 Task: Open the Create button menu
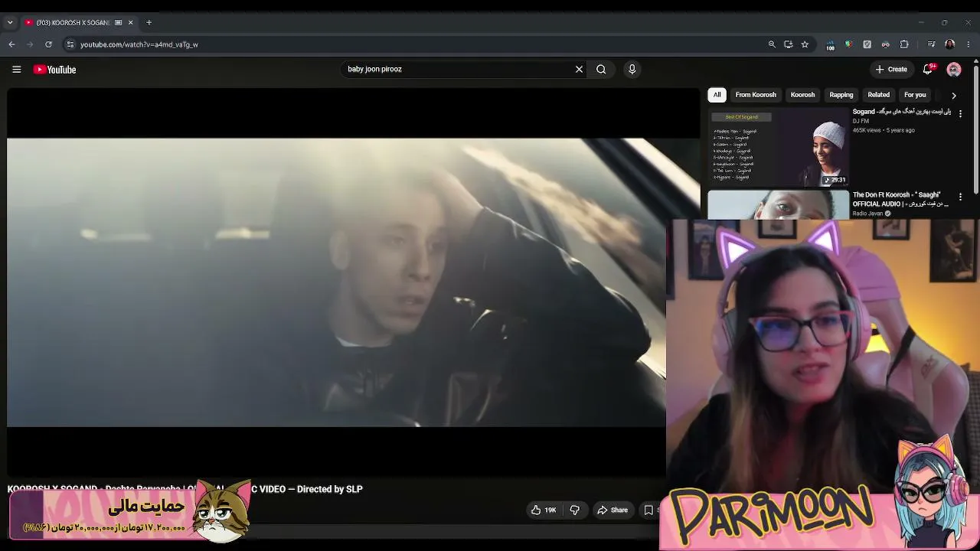(891, 70)
